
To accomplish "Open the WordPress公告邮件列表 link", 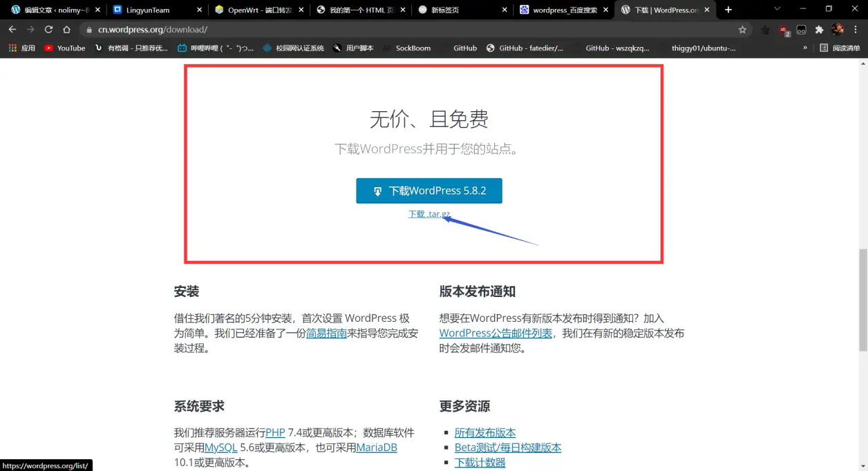I will point(496,333).
